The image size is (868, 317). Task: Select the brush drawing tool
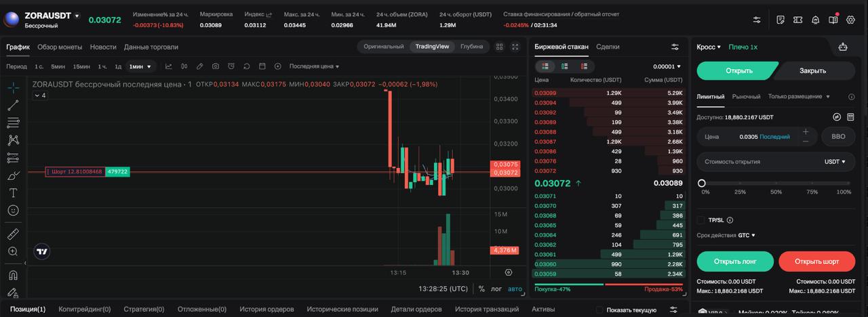click(13, 175)
